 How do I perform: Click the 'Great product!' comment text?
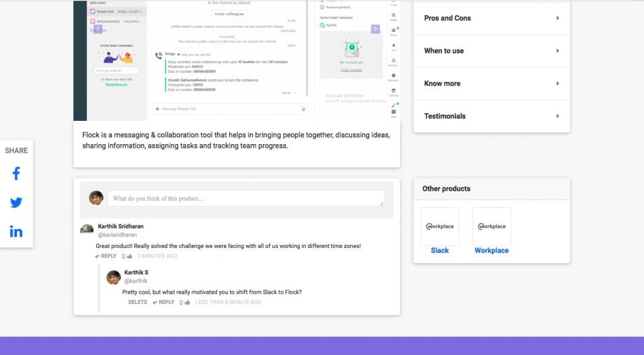(x=228, y=246)
